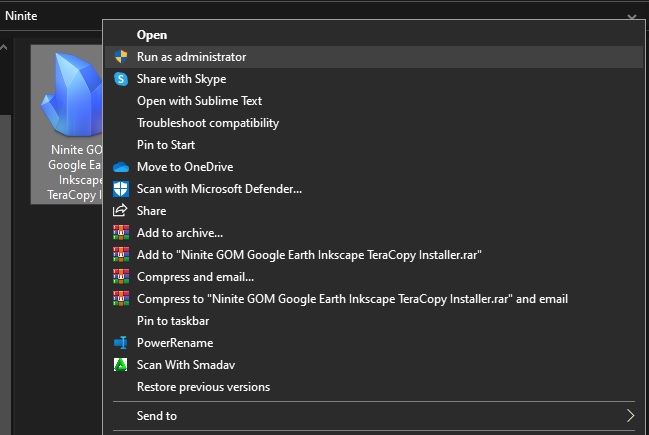
Task: Click the Share arrow icon
Action: [121, 211]
